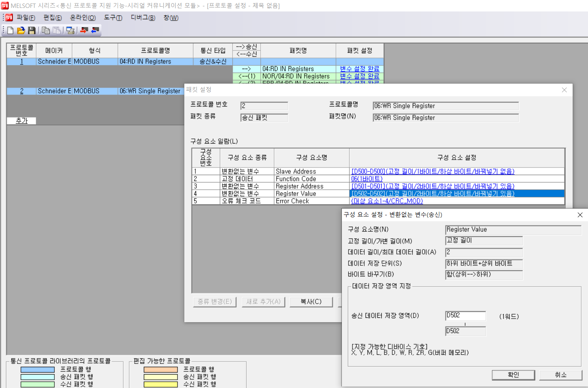Click the 고정 데이터 element type cell
The height and width of the screenshot is (388, 588).
(247, 179)
